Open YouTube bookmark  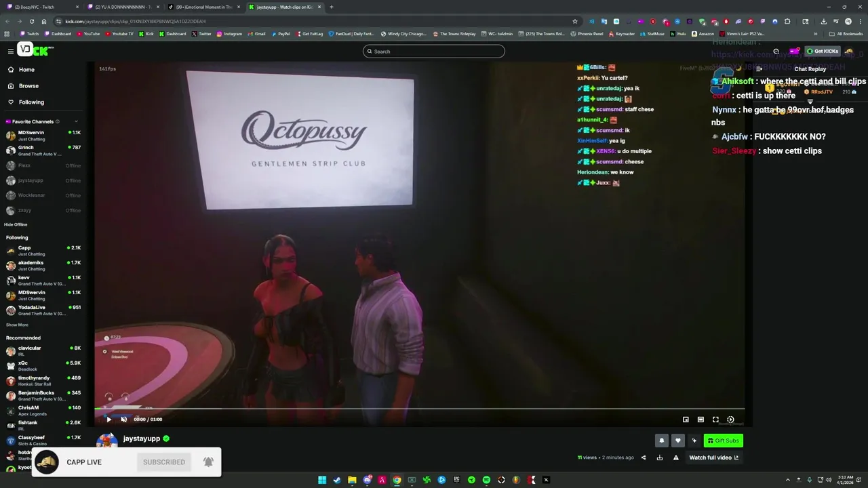click(x=88, y=33)
